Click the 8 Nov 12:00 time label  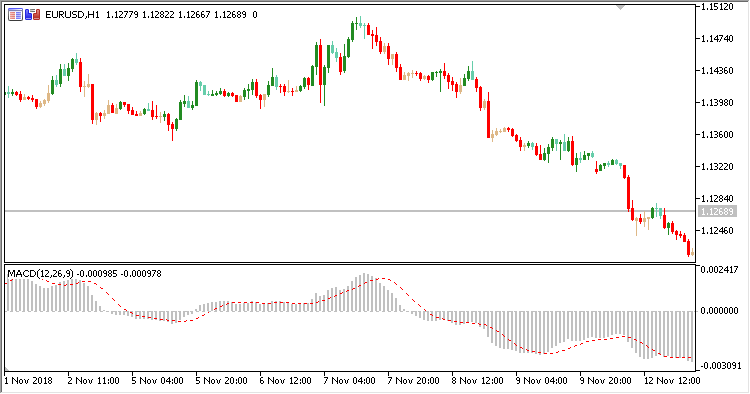click(x=477, y=381)
